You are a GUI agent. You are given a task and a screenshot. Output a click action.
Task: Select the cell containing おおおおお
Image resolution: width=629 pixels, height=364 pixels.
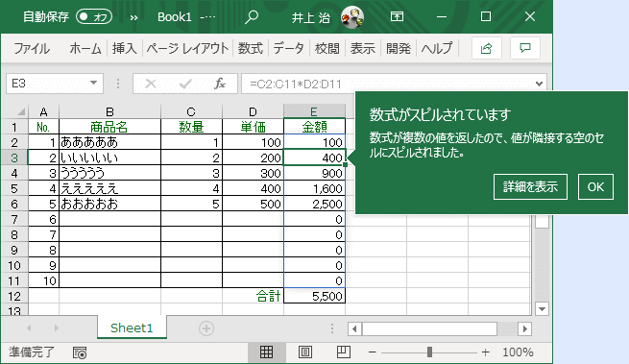[x=109, y=204]
